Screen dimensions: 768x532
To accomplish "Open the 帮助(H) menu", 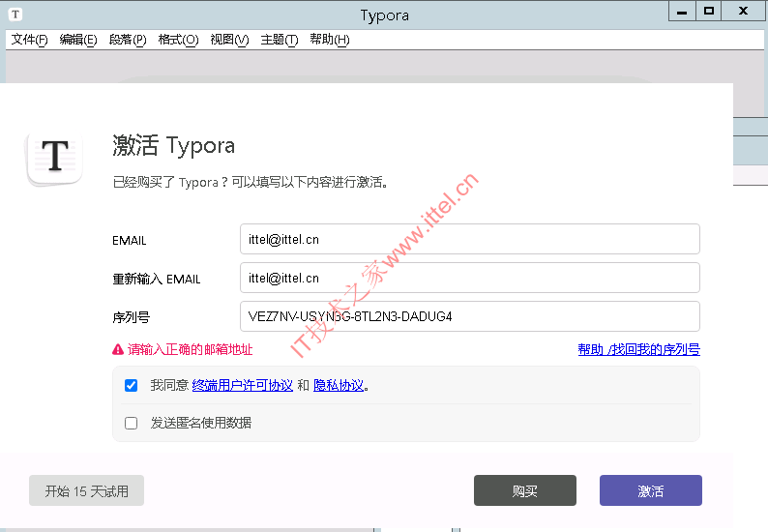I will [x=330, y=40].
